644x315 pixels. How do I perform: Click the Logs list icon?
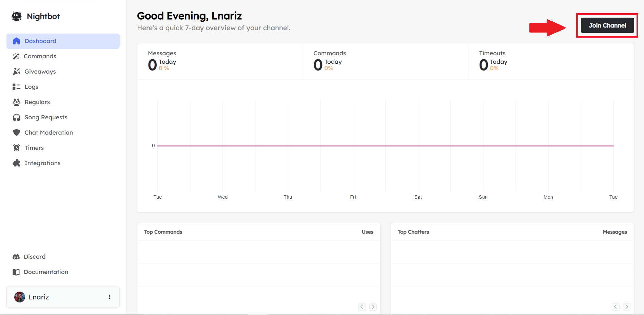[x=16, y=87]
